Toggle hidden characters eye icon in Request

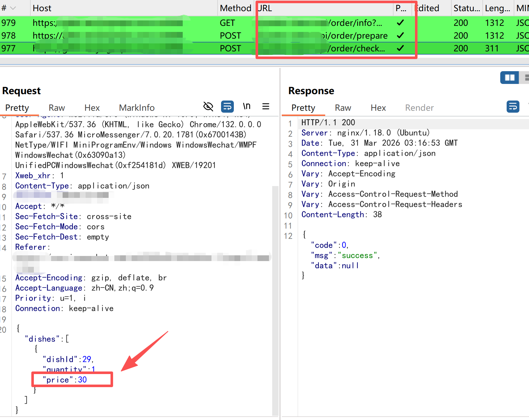(x=208, y=106)
